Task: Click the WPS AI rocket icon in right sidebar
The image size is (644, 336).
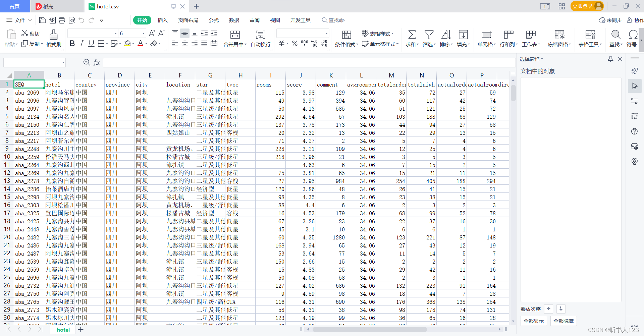Action: (635, 71)
